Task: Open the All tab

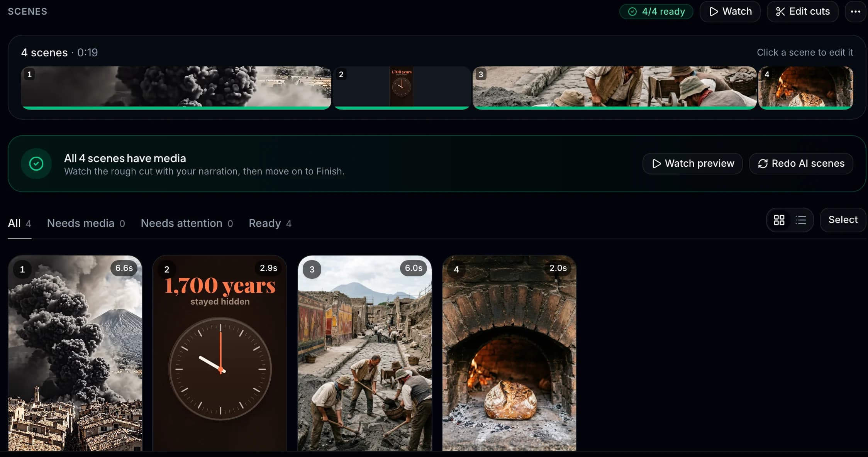Action: tap(19, 223)
